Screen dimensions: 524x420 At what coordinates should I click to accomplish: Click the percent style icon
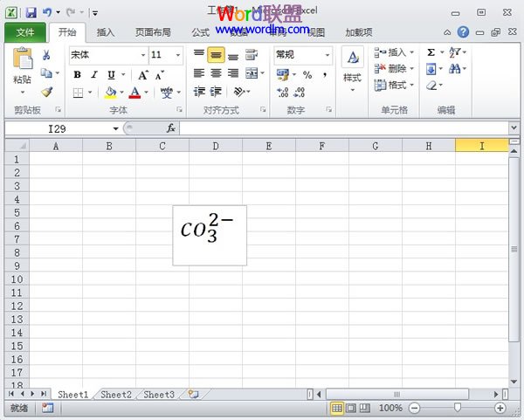click(x=307, y=75)
